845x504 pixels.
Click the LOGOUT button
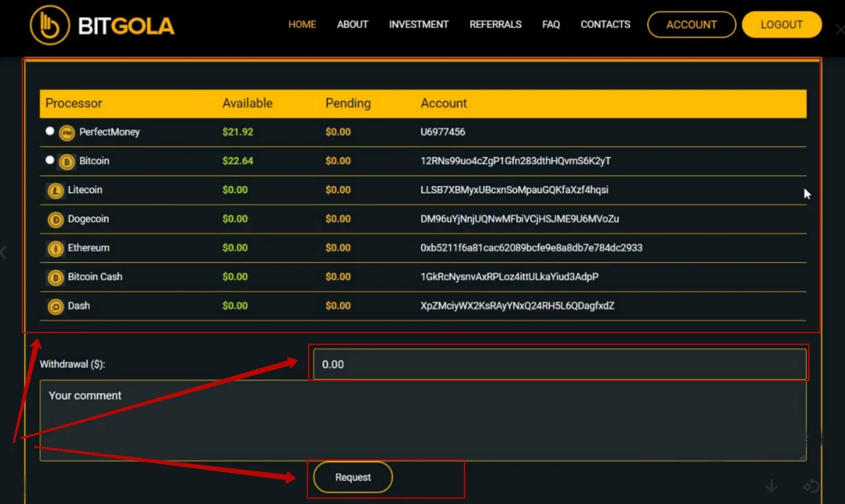[782, 24]
